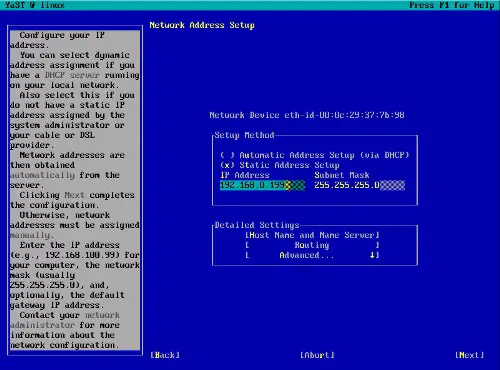
Task: Click the 'manually' link in help text
Action: pos(31,235)
